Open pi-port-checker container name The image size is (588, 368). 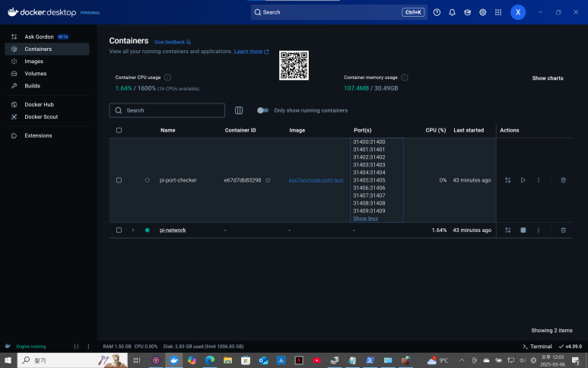178,180
